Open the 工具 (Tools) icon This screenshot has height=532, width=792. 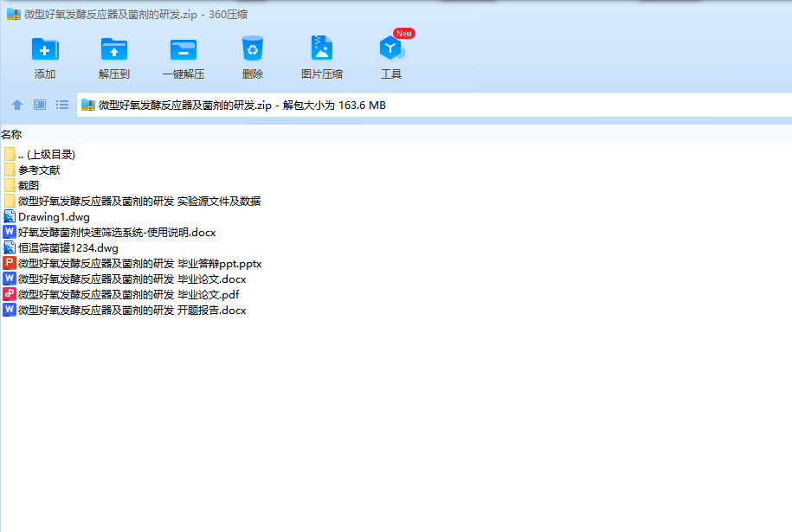[391, 48]
